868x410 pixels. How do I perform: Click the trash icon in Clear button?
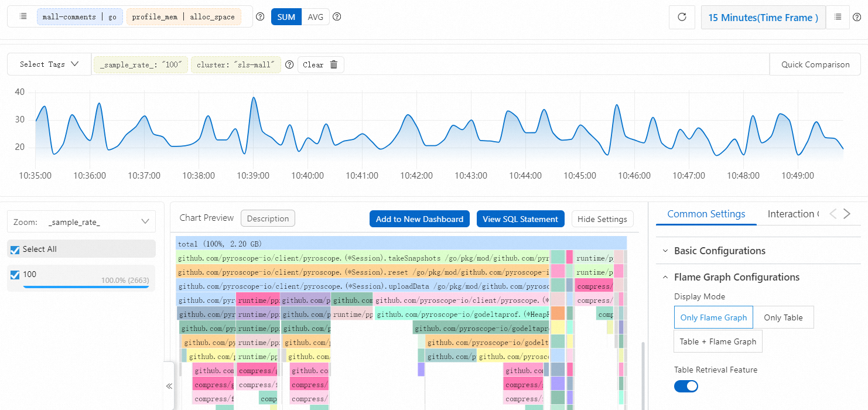click(334, 64)
